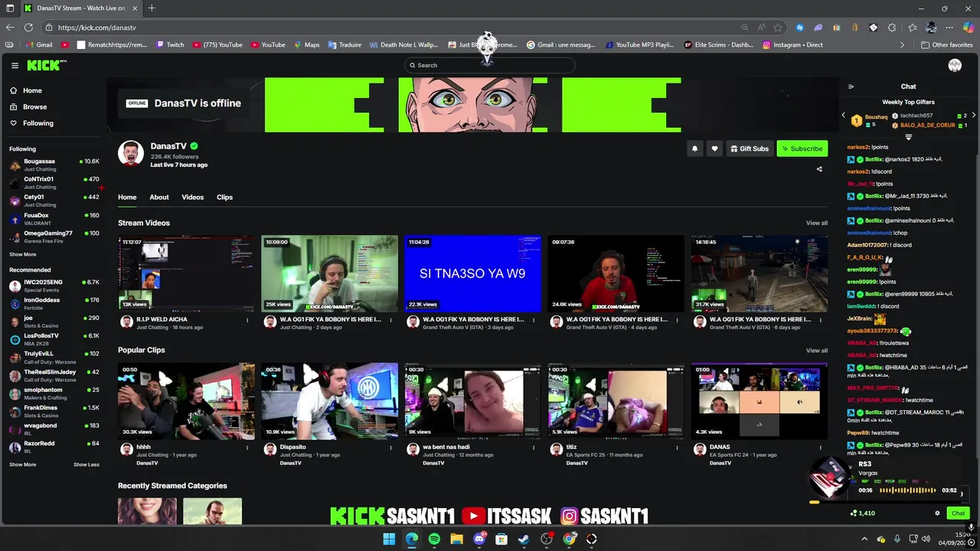Toggle the heart follow button
Image resolution: width=980 pixels, height=551 pixels.
coord(714,148)
